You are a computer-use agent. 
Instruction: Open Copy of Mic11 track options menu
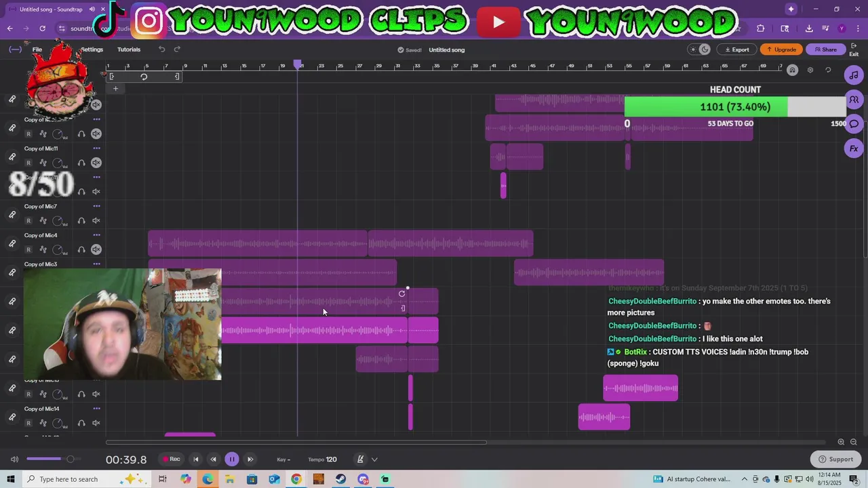96,148
